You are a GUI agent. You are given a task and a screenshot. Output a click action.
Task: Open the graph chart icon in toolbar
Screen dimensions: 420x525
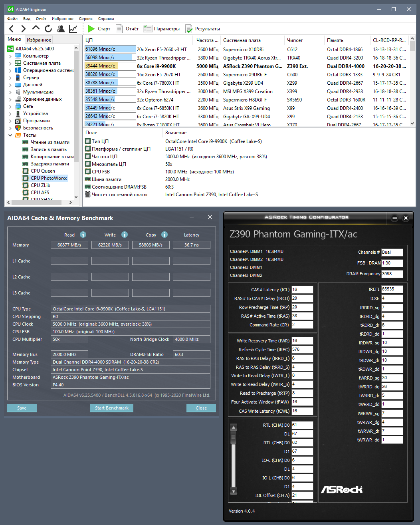tap(73, 29)
